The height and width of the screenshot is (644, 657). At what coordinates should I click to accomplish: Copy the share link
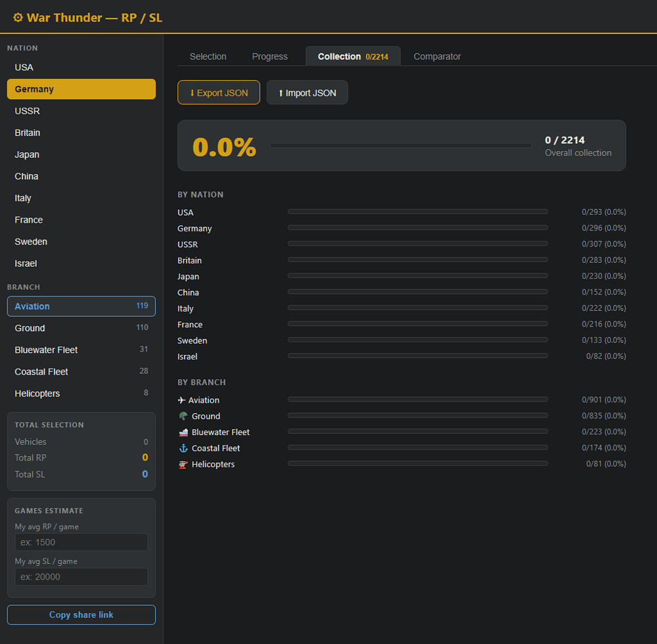click(81, 614)
